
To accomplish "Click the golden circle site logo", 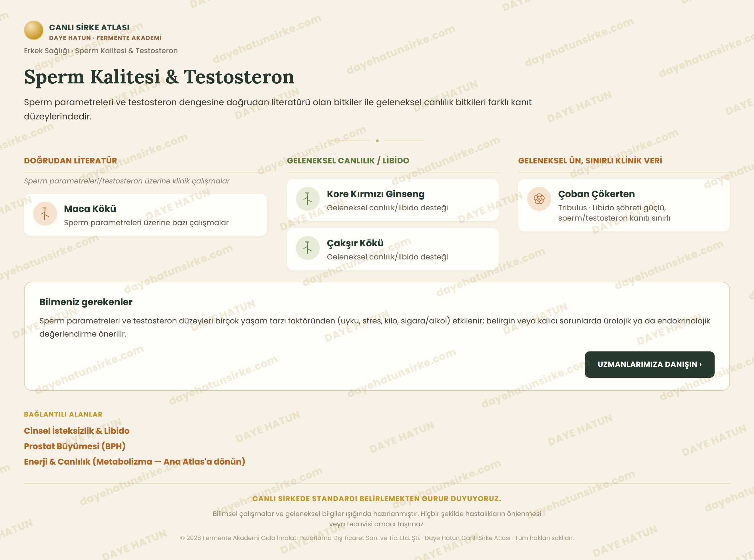I will pyautogui.click(x=33, y=30).
